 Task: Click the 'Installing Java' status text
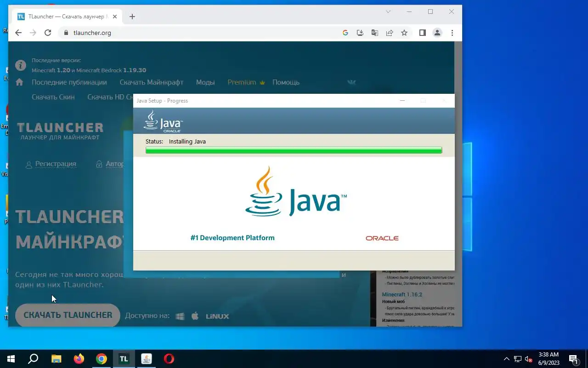coord(187,141)
